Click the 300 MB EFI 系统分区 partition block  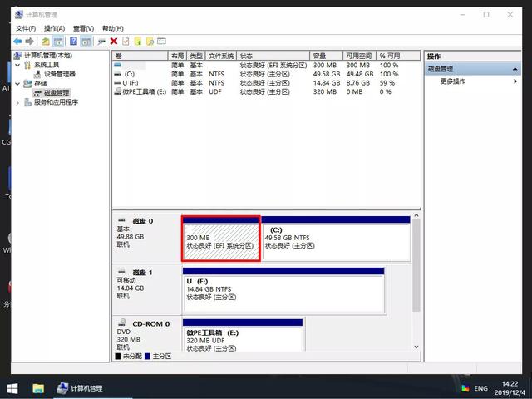(221, 239)
